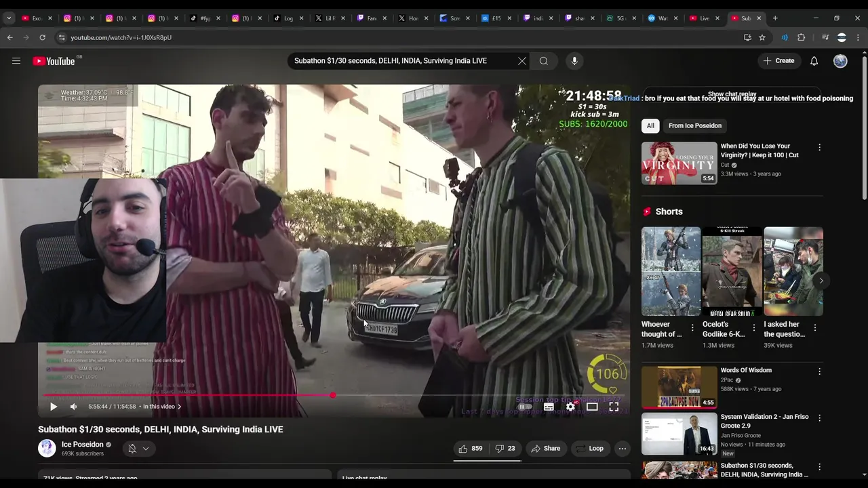The height and width of the screenshot is (488, 868).
Task: Open Words Of Wisdom video thumbnail
Action: pos(679,387)
